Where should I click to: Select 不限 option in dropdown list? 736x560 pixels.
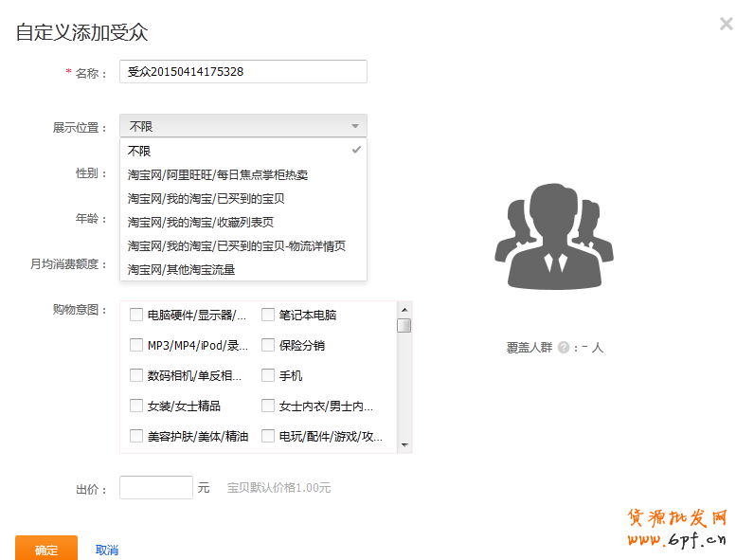coord(139,151)
